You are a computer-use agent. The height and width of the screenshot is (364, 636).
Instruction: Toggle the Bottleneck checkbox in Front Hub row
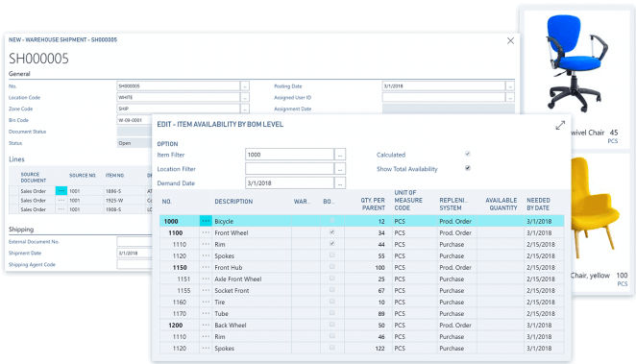tap(332, 267)
